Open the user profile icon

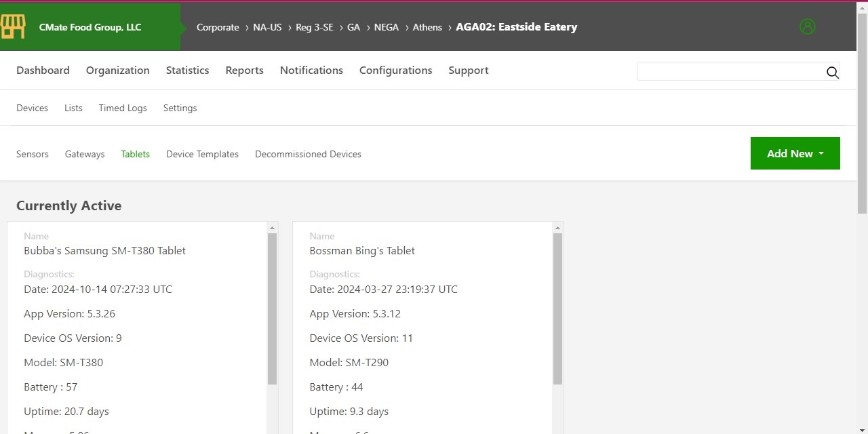coord(807,26)
